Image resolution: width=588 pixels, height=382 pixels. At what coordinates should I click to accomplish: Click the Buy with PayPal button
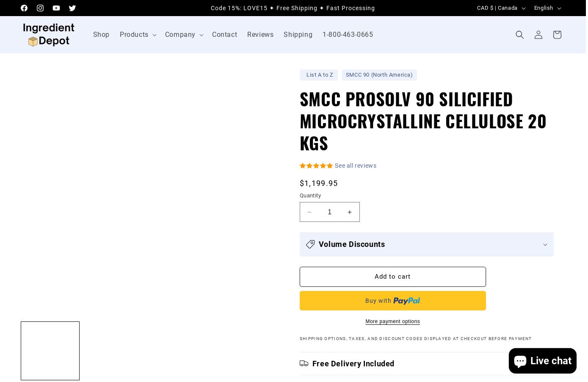click(x=392, y=301)
